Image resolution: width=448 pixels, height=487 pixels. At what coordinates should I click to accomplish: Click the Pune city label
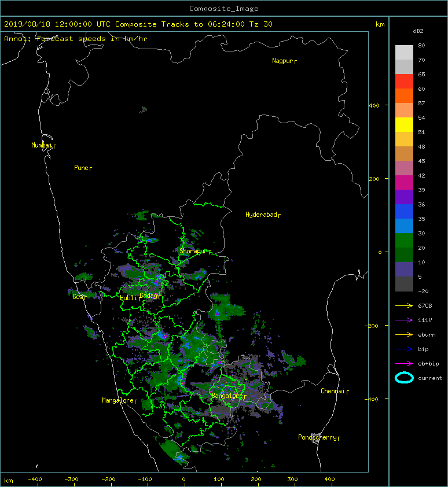tap(81, 168)
